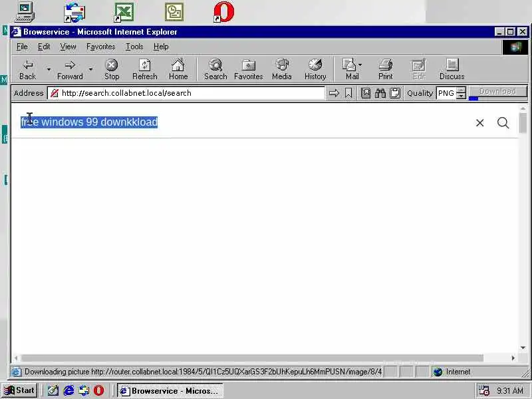Click the scheduled task desktop icon
The height and width of the screenshot is (399, 532).
click(174, 13)
